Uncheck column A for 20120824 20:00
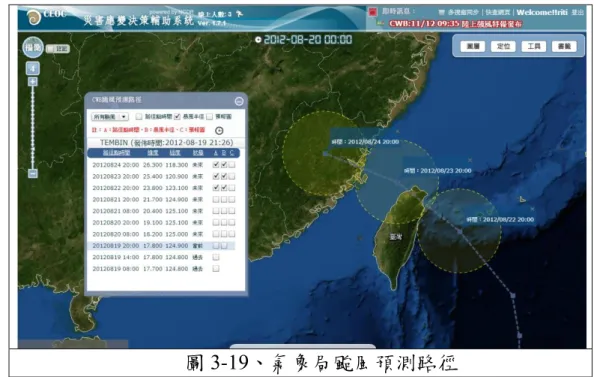 (x=216, y=165)
